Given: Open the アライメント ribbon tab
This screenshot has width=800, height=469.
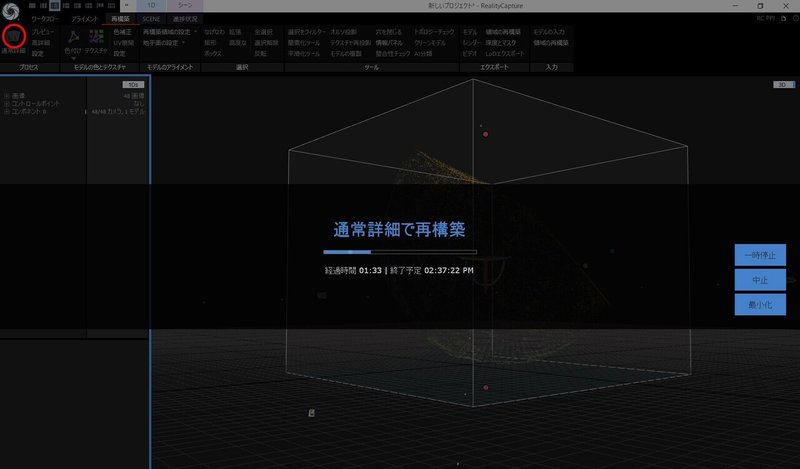Looking at the screenshot, I should coord(85,19).
